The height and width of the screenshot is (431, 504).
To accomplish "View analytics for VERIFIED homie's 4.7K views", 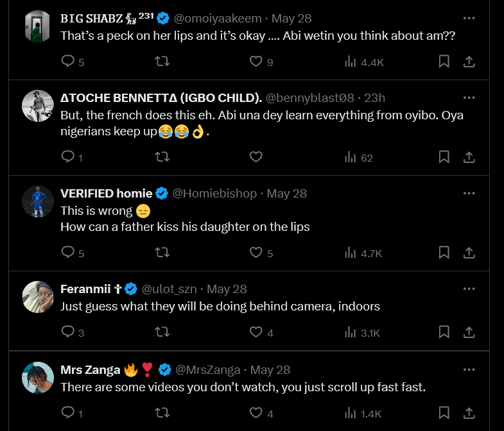I will coord(363,253).
